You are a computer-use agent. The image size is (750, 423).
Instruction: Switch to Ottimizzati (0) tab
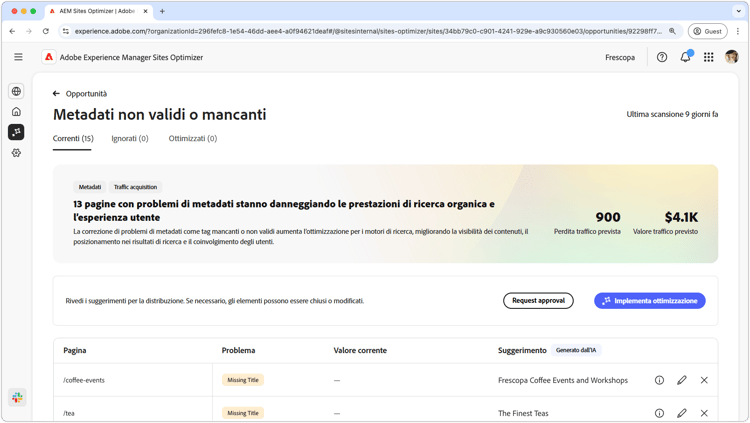(x=193, y=138)
